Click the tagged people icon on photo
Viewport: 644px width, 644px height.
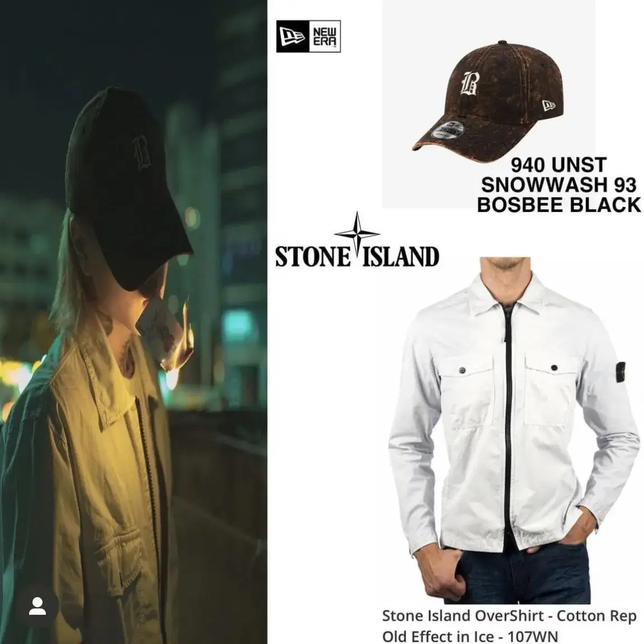point(37,606)
